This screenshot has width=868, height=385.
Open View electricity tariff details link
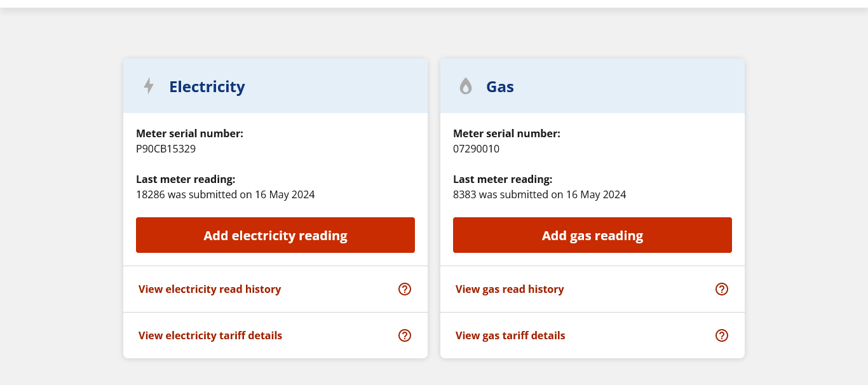[x=210, y=335]
